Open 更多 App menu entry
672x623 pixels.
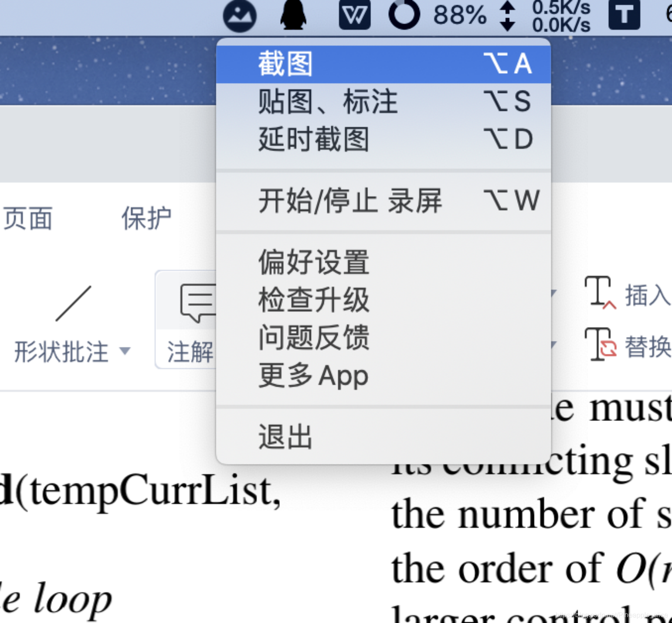pos(383,375)
